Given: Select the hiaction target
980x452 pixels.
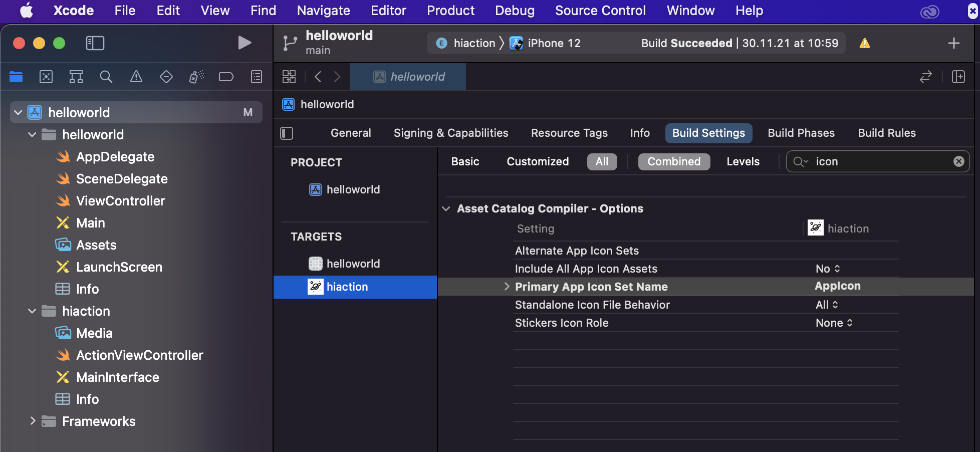Looking at the screenshot, I should 355,287.
